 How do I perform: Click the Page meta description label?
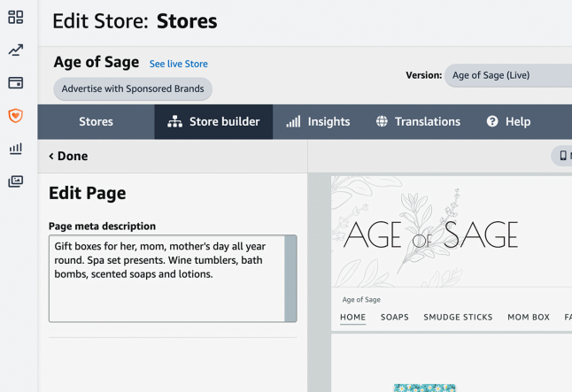click(102, 226)
